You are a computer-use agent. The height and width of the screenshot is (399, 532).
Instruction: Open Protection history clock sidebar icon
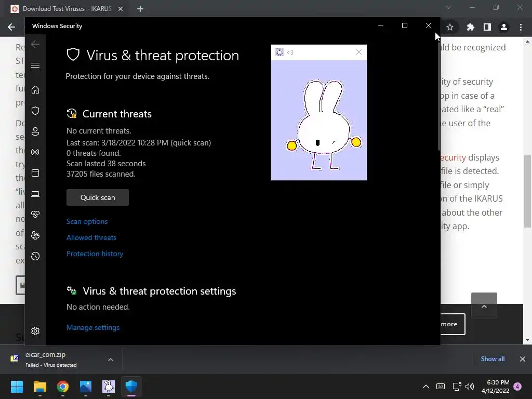[35, 256]
